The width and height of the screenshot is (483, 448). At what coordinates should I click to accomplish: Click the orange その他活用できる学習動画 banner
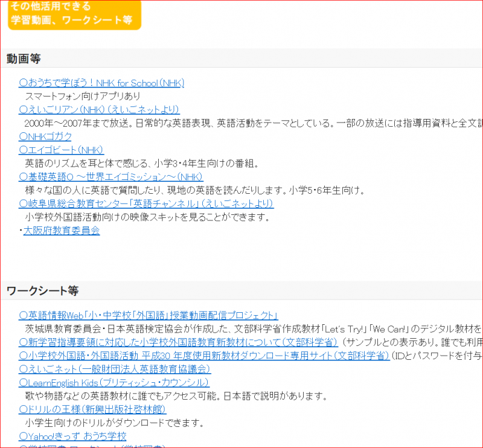[x=74, y=13]
